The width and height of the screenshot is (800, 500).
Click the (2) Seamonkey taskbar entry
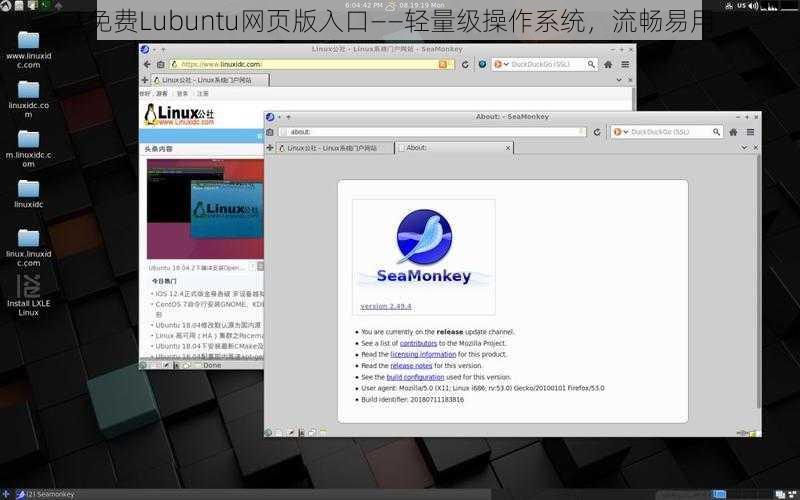click(x=45, y=494)
